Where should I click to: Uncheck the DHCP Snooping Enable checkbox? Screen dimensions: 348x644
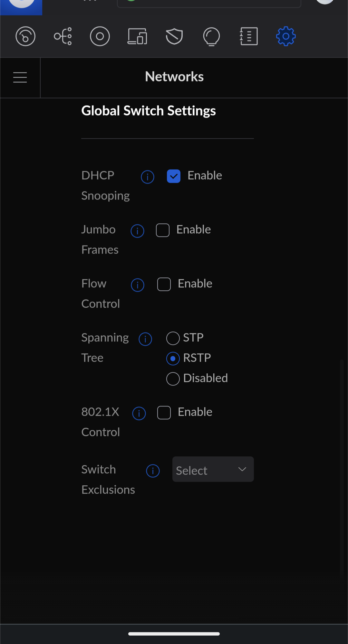click(x=174, y=176)
